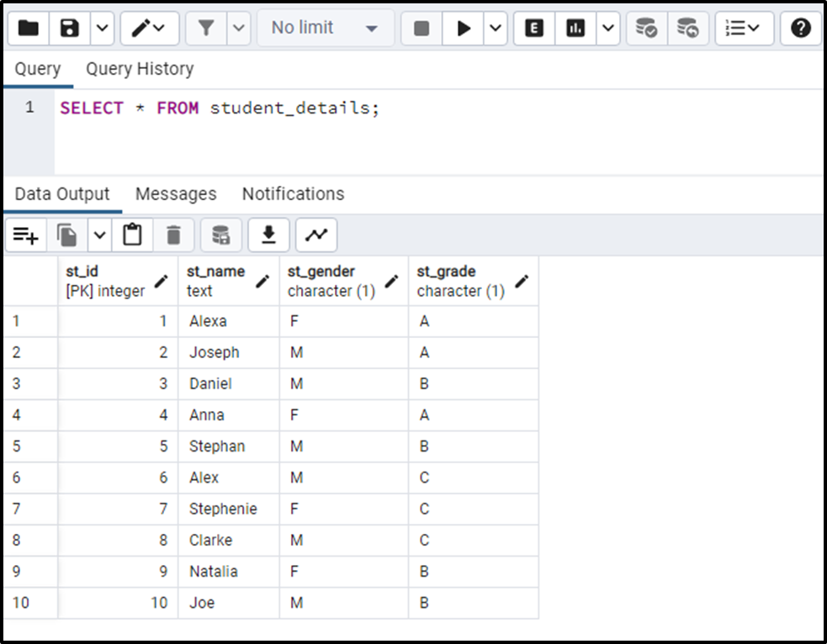Switch to the Query History tab

point(139,68)
